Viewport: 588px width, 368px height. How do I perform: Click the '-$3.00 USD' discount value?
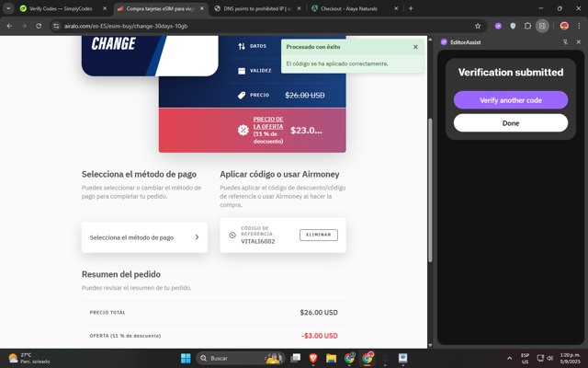point(320,336)
